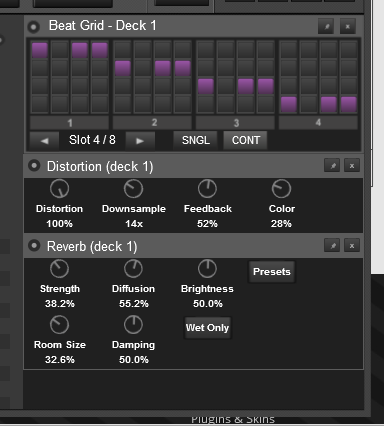Toggle Reverb (deck 1) effect on/off

(x=34, y=246)
